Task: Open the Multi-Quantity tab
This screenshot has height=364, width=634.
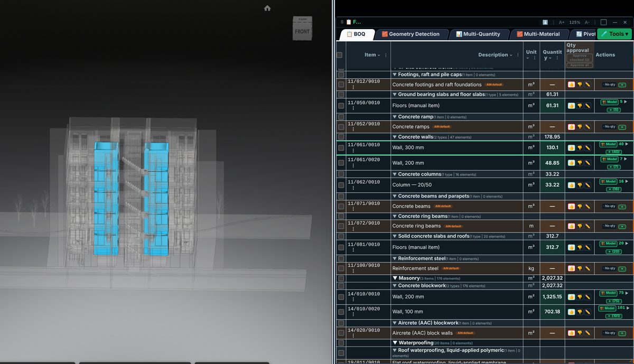Action: pos(478,34)
